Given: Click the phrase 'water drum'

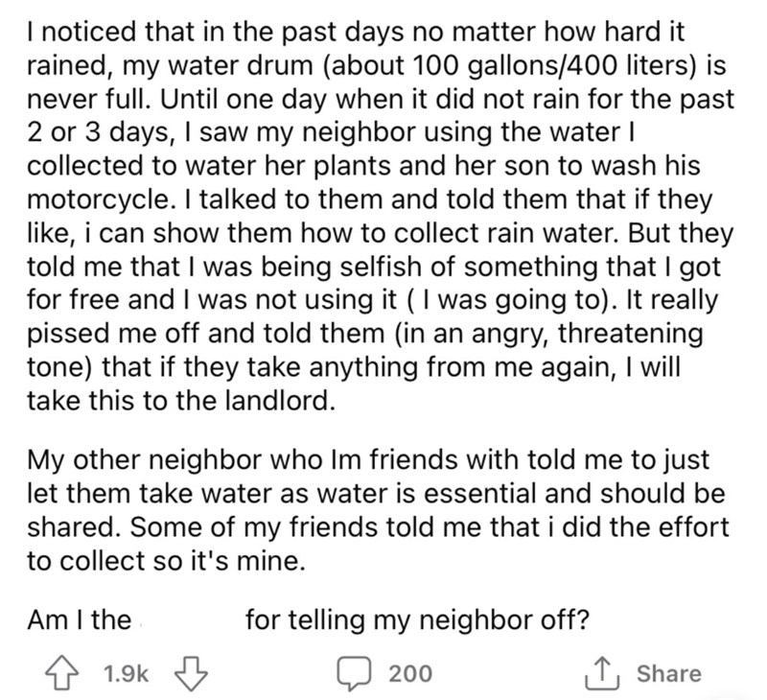Looking at the screenshot, I should (x=241, y=65).
